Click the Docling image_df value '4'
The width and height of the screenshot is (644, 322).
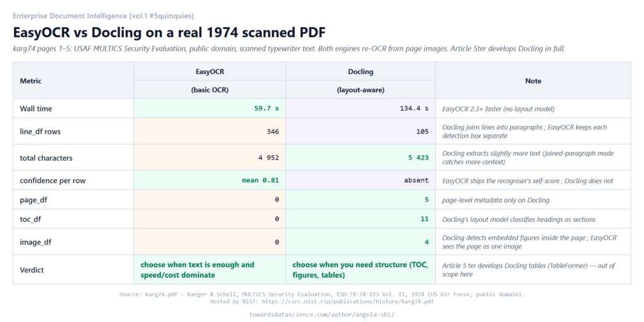pos(427,242)
